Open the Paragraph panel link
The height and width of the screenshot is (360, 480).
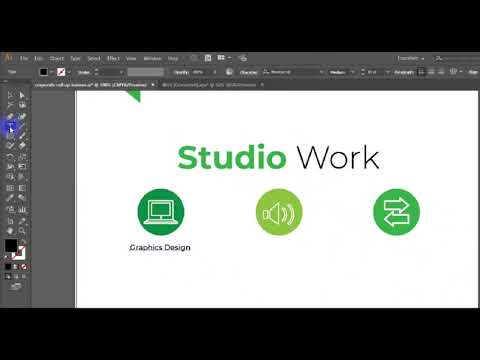coord(404,72)
